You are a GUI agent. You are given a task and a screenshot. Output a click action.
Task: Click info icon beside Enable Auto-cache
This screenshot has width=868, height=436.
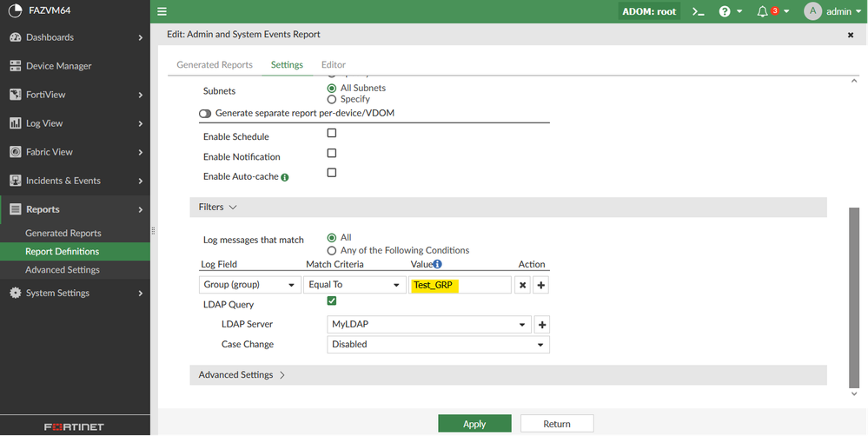(285, 177)
